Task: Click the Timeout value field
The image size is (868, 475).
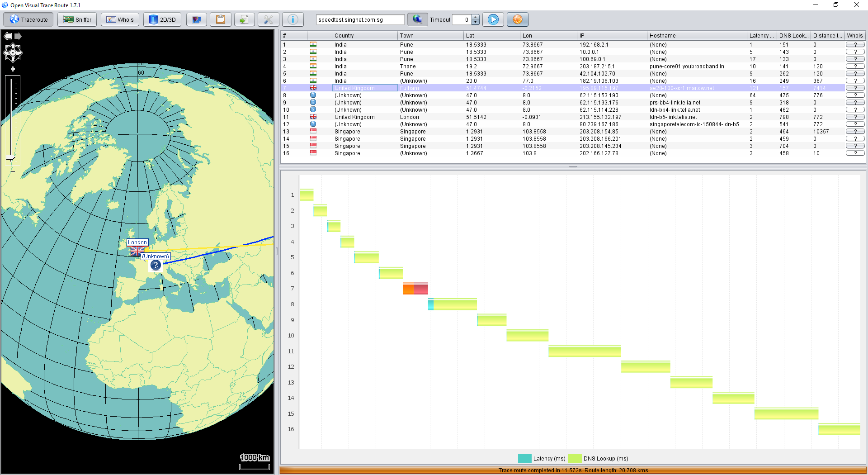Action: 462,19
